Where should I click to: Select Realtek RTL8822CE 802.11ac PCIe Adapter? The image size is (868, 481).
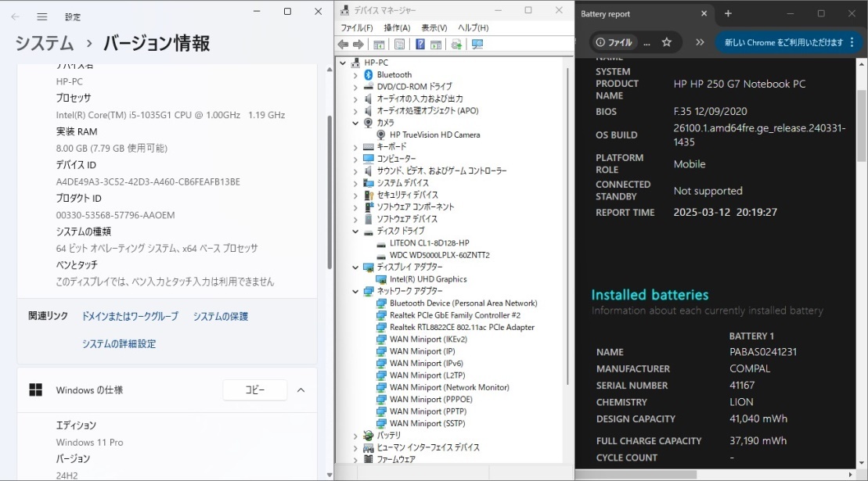click(463, 327)
